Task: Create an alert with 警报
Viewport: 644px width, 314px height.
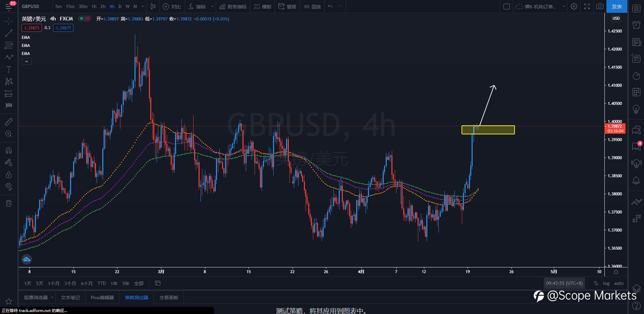Action: 287,6
